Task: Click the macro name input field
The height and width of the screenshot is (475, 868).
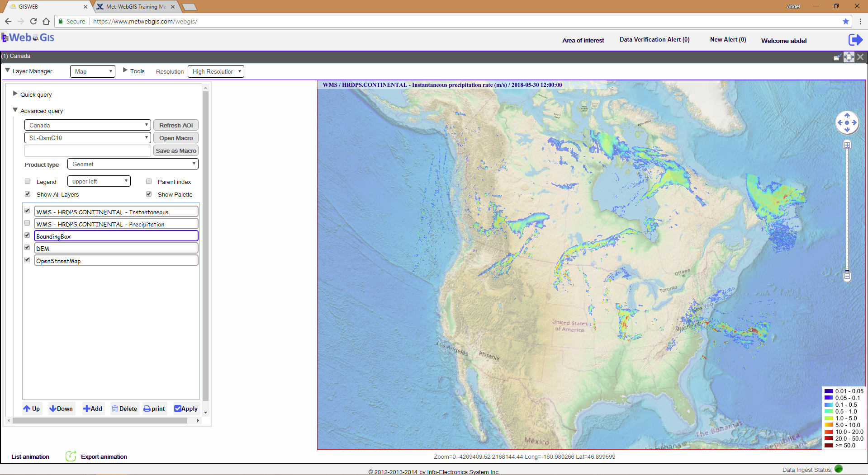Action: point(88,150)
